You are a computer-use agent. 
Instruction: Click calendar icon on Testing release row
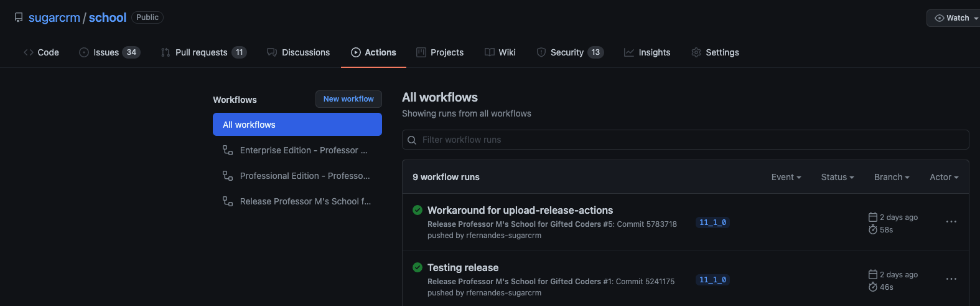(x=873, y=274)
